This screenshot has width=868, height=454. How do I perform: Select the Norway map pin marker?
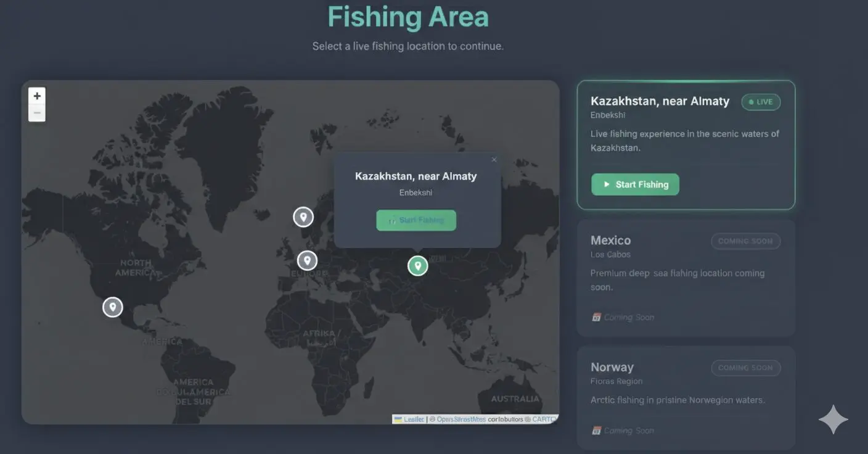[303, 217]
